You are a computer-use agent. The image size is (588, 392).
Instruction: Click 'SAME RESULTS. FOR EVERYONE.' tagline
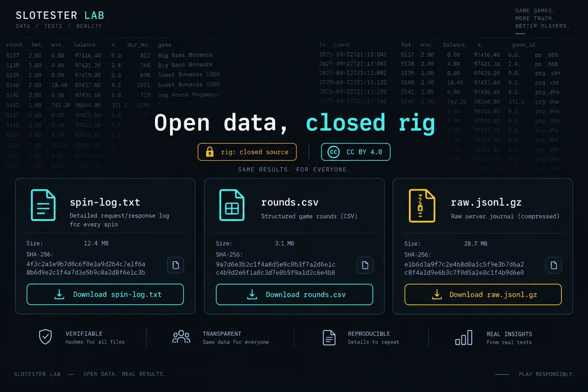pos(294,169)
